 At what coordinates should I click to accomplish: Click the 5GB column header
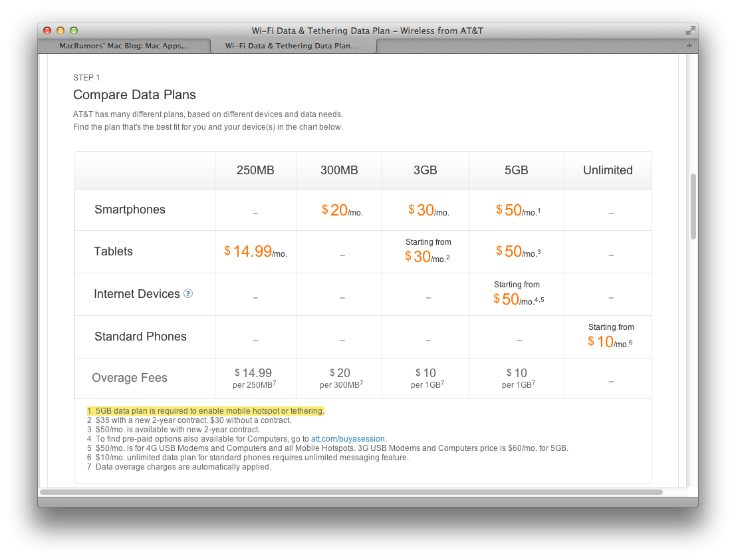pos(517,170)
